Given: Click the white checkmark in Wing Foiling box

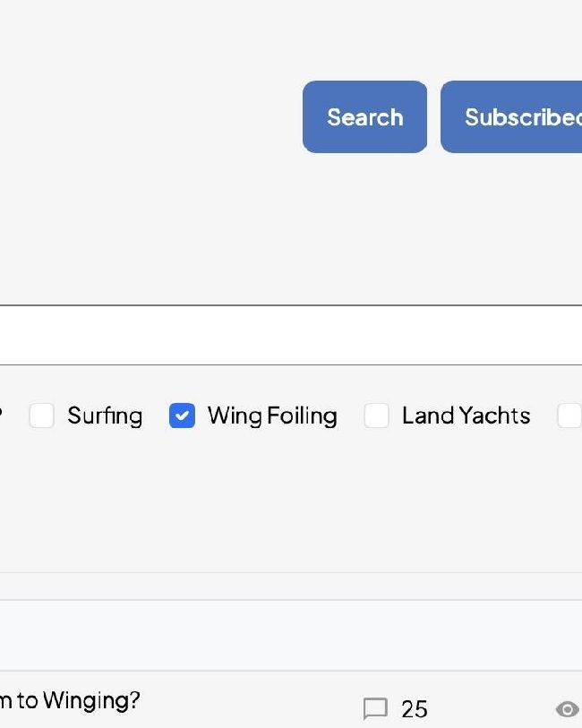Looking at the screenshot, I should 182,415.
